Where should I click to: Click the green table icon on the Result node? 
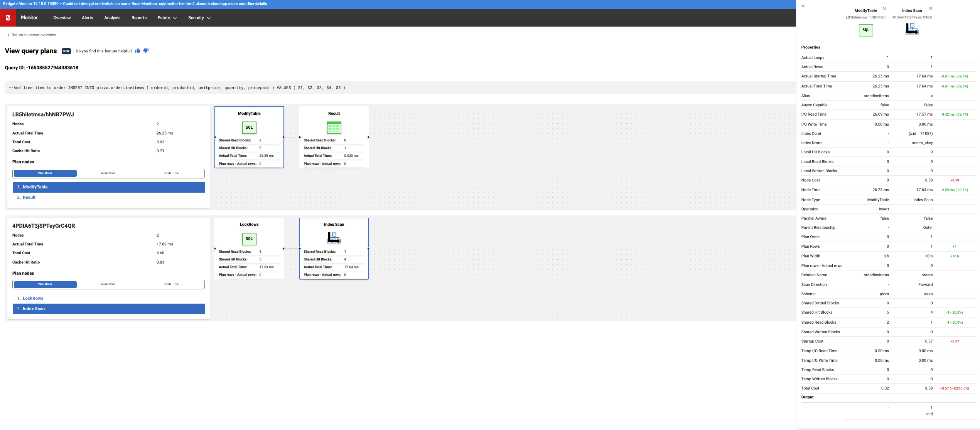click(334, 128)
